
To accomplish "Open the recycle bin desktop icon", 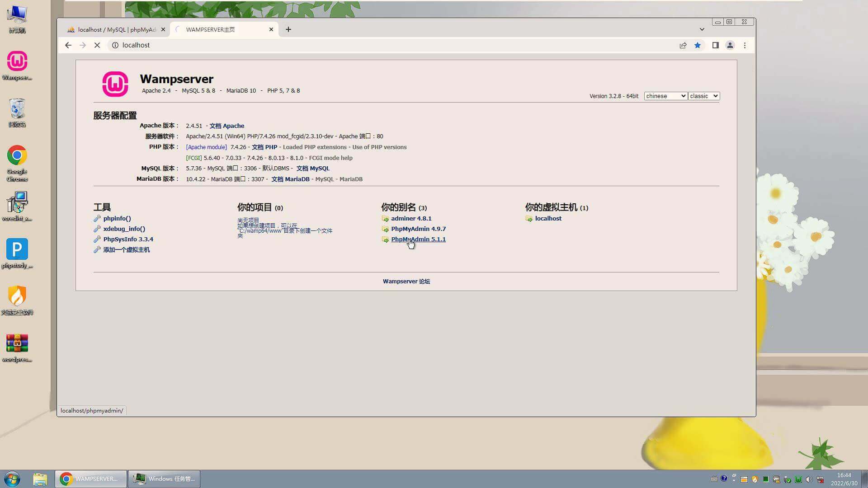I will [17, 113].
